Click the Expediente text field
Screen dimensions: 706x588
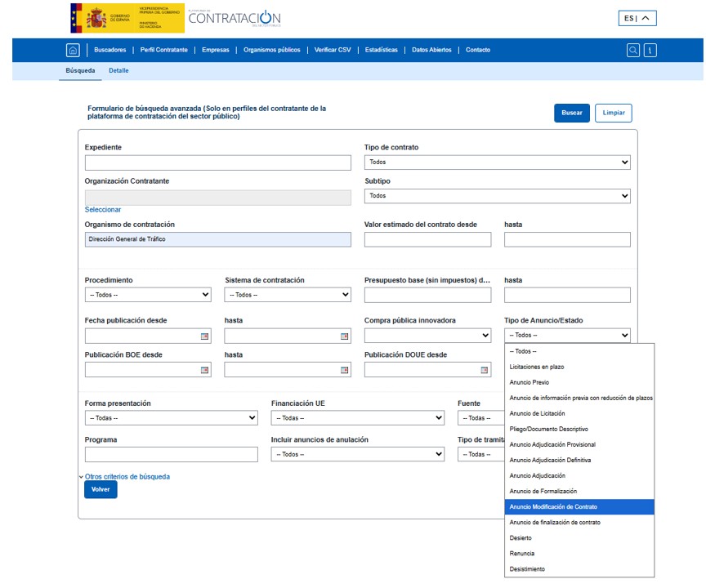(217, 163)
